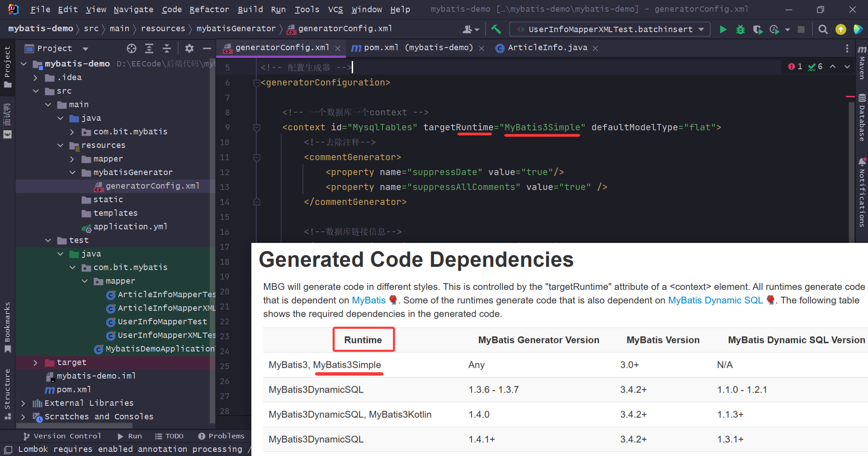868x456 pixels.
Task: Open Project panel gear settings
Action: (x=189, y=48)
